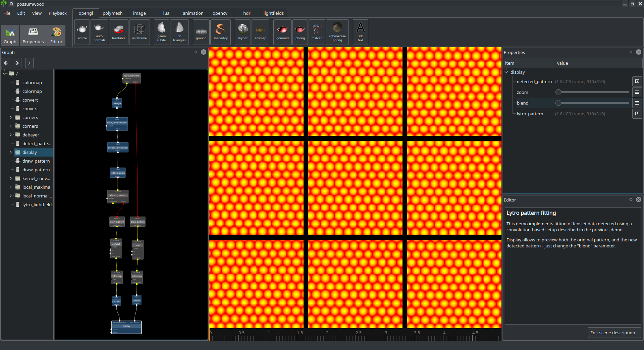Adjust the blend slider
The image size is (644, 350).
(592, 103)
